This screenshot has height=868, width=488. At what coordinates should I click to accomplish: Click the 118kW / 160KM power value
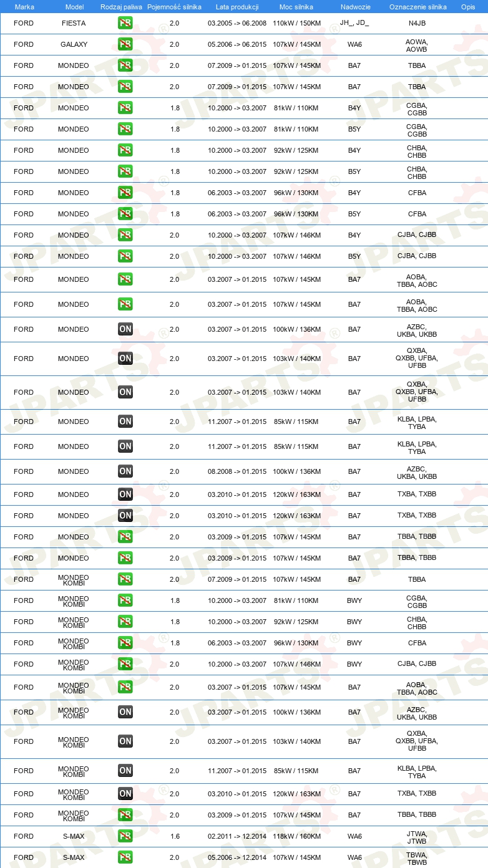(x=297, y=836)
